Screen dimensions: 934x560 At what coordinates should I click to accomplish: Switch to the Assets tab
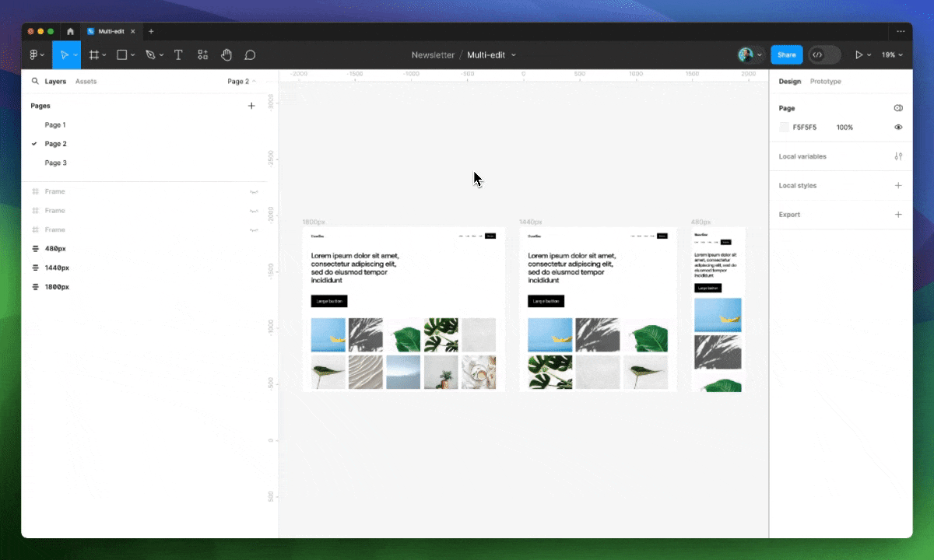point(86,81)
